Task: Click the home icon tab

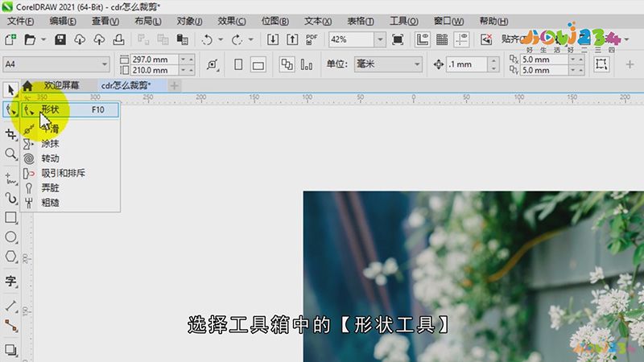Action: (27, 86)
